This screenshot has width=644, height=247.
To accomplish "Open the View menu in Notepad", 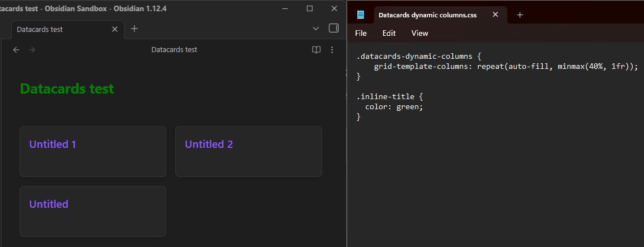I will pyautogui.click(x=419, y=33).
